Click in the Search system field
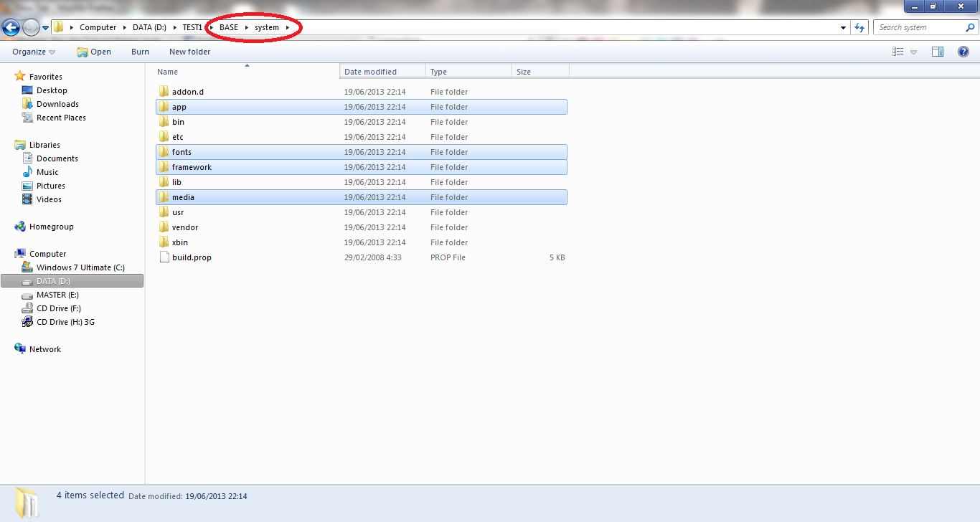980x522 pixels. (919, 27)
